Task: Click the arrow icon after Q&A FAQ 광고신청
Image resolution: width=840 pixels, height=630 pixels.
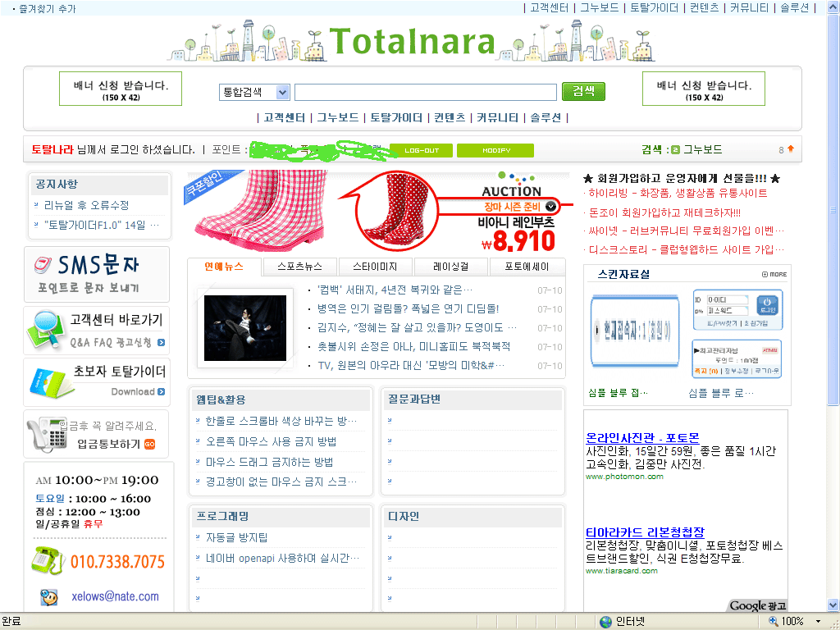Action: click(162, 342)
